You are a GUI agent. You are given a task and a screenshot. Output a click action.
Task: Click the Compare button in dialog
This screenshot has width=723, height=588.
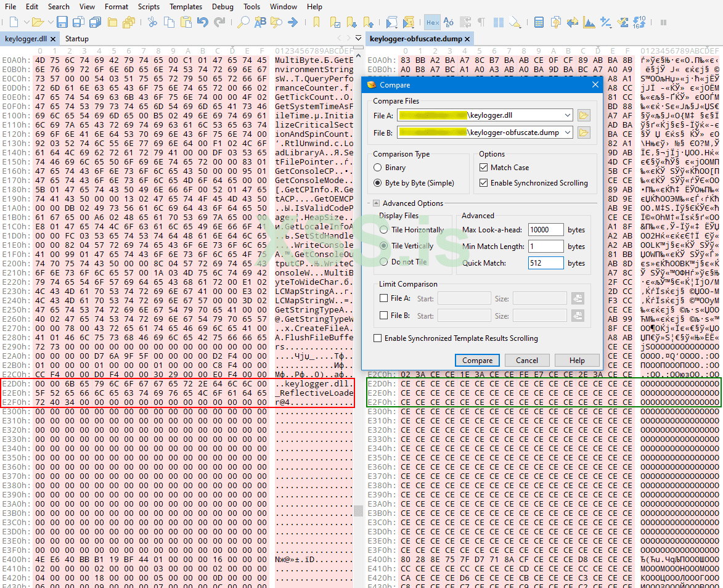477,360
